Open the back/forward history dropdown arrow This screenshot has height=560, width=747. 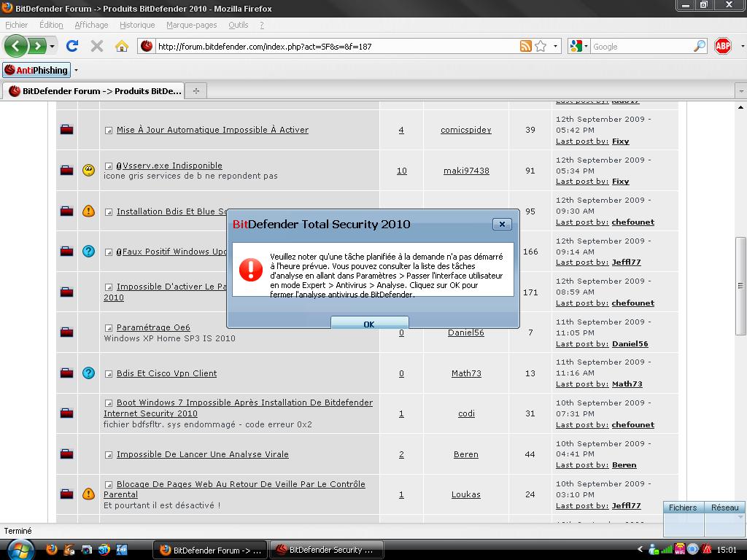(52, 47)
